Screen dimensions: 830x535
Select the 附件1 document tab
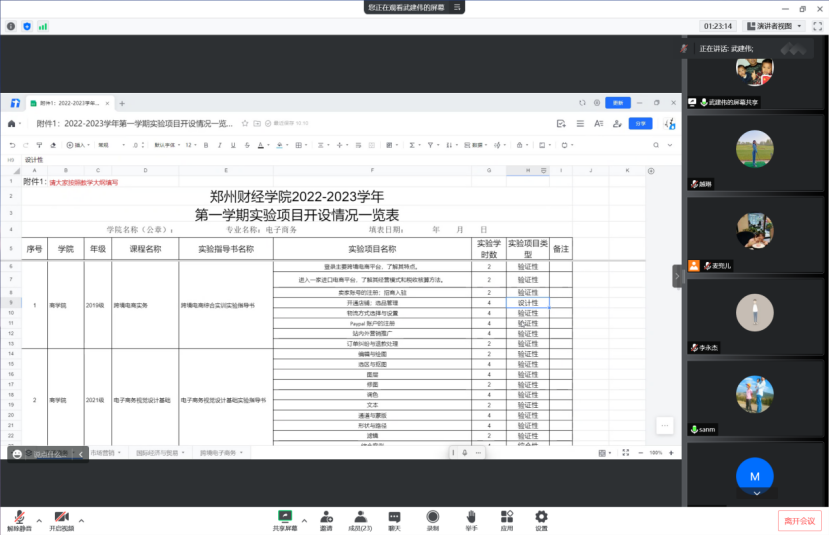pyautogui.click(x=69, y=103)
